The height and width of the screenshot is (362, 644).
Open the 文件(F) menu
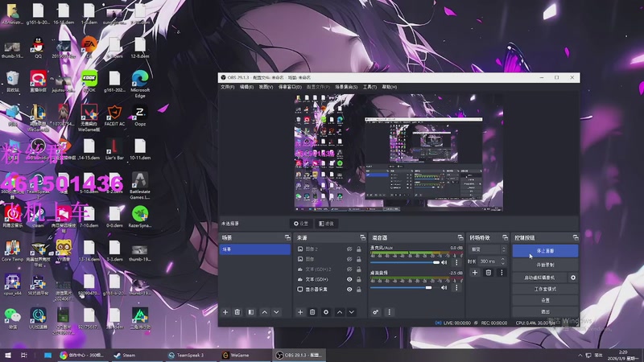point(228,87)
